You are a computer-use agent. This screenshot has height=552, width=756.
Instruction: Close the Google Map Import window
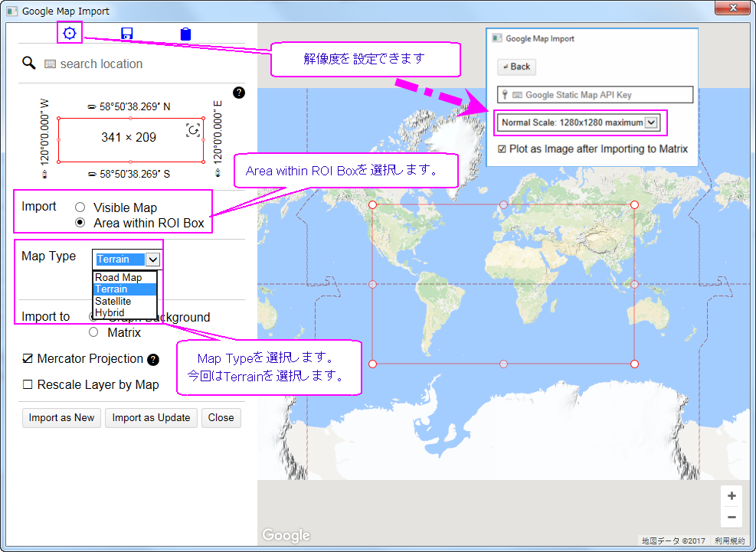[x=733, y=7]
